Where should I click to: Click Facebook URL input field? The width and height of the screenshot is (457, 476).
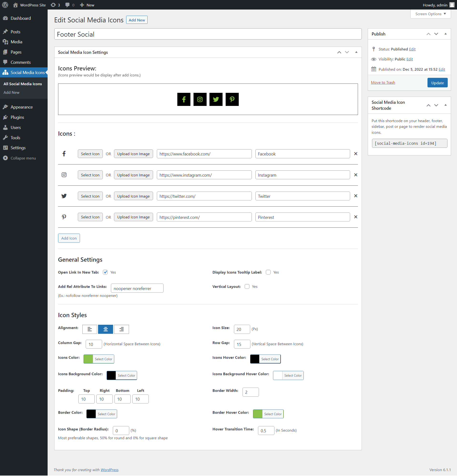(x=203, y=154)
